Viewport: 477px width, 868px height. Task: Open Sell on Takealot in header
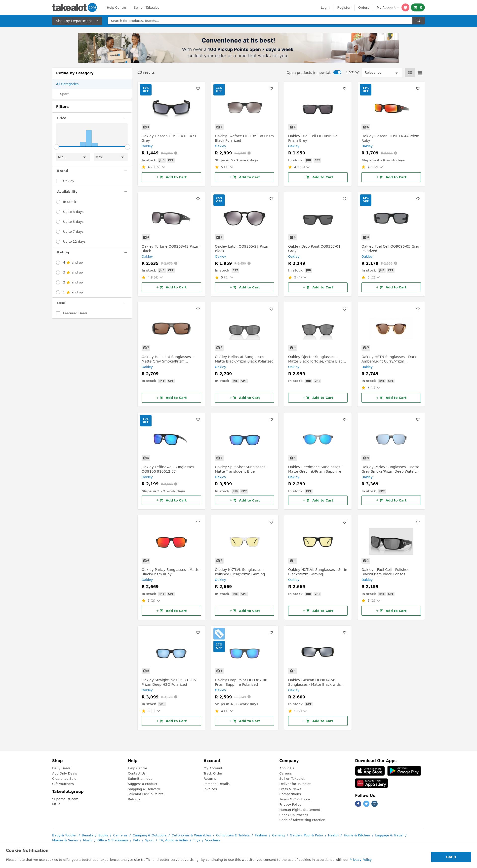pos(146,7)
